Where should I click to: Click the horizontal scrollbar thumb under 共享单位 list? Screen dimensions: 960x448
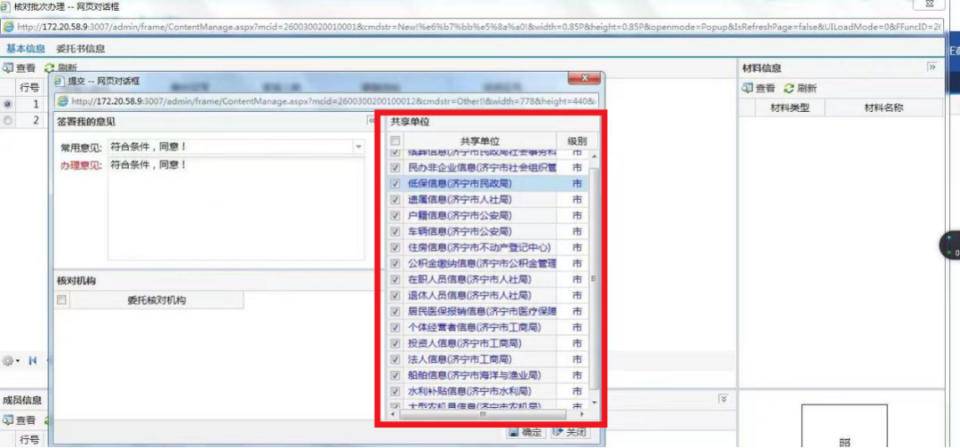pos(482,414)
